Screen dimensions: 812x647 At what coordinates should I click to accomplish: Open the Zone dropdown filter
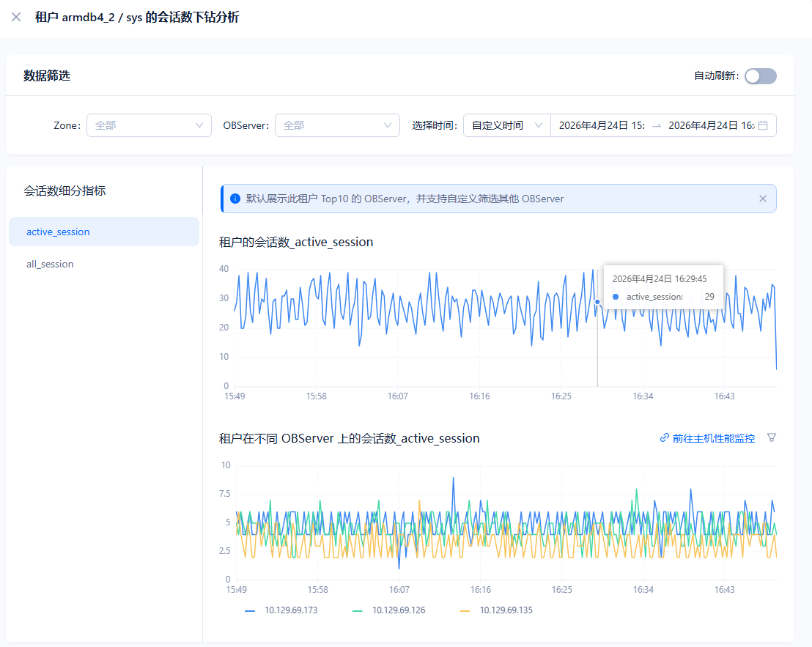(x=149, y=125)
